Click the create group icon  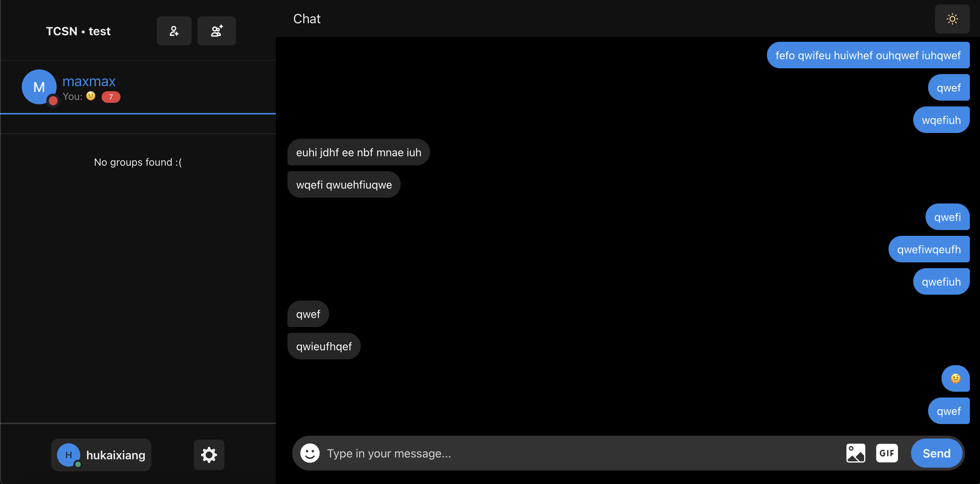click(x=216, y=31)
